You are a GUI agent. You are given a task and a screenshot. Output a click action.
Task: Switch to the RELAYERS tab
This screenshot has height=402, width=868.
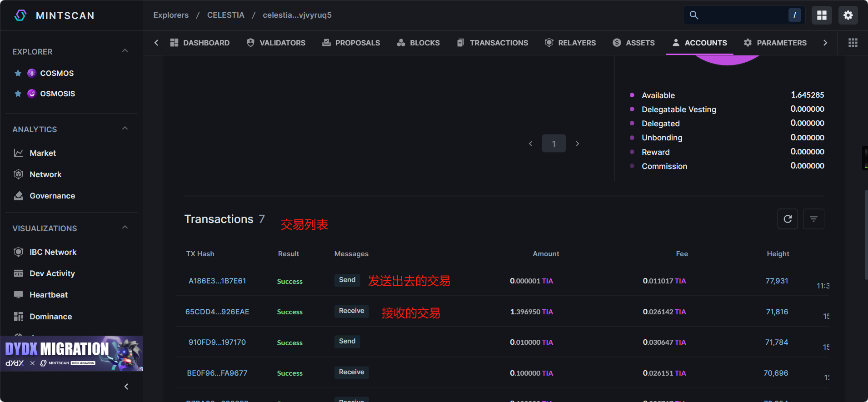coord(570,43)
